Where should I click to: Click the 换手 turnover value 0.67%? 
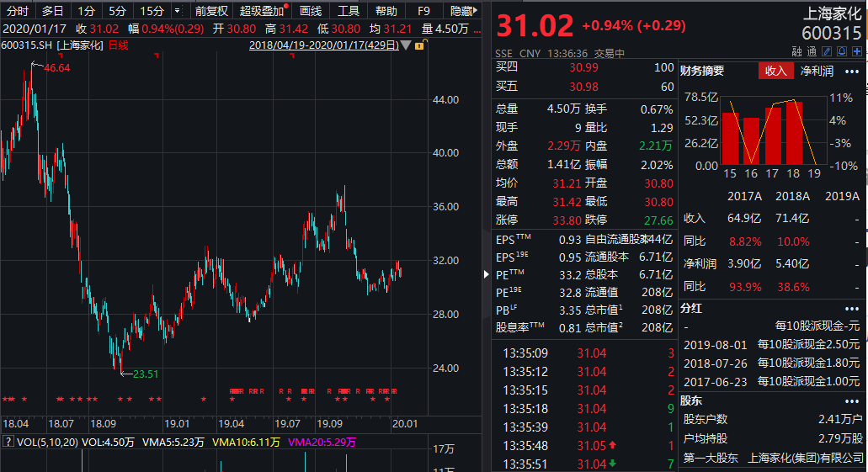(x=657, y=109)
